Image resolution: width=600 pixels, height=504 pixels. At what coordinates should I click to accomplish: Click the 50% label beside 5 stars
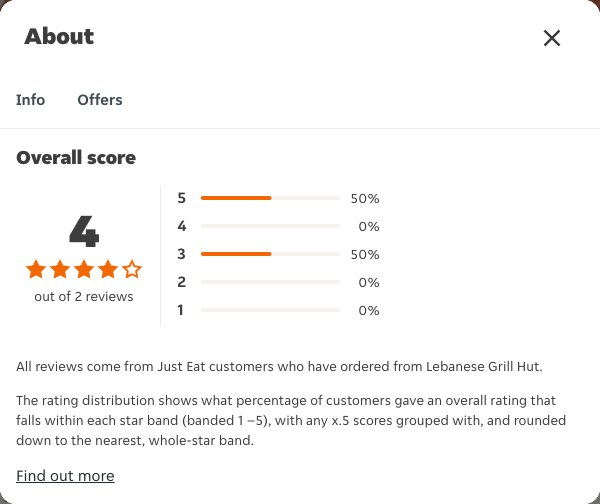click(365, 199)
